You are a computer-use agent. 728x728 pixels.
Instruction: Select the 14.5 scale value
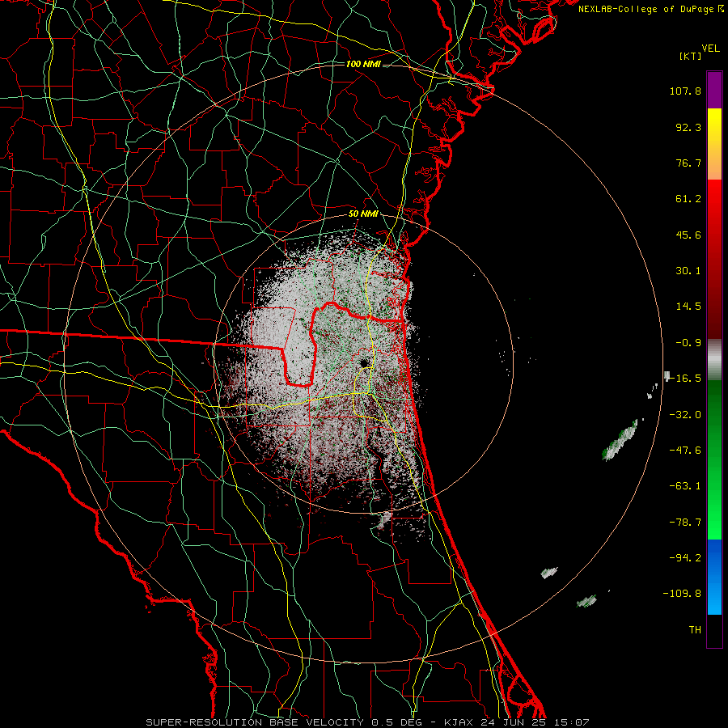click(688, 307)
